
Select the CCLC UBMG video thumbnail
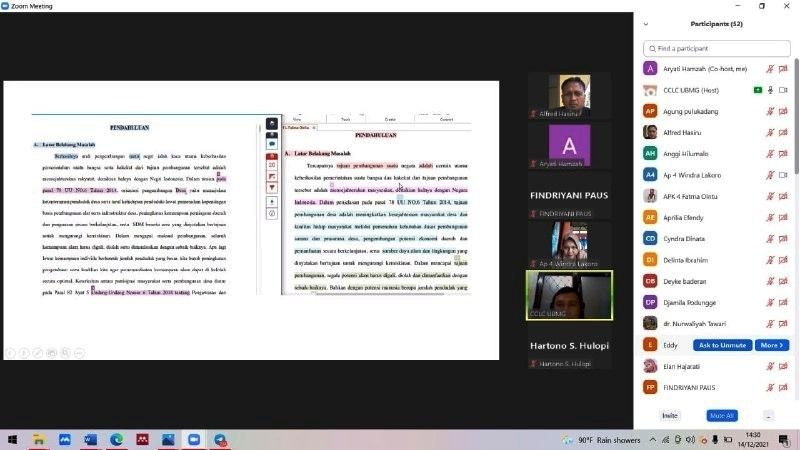pos(569,296)
